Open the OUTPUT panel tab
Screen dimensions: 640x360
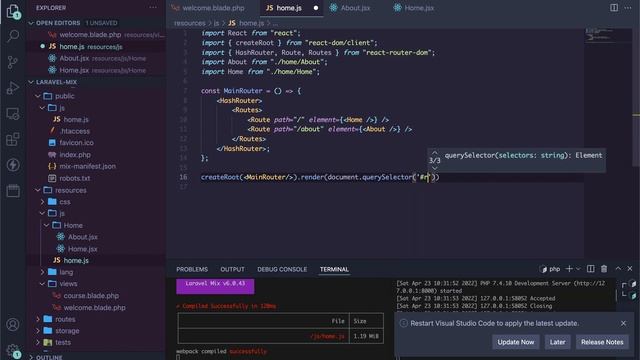pyautogui.click(x=232, y=269)
